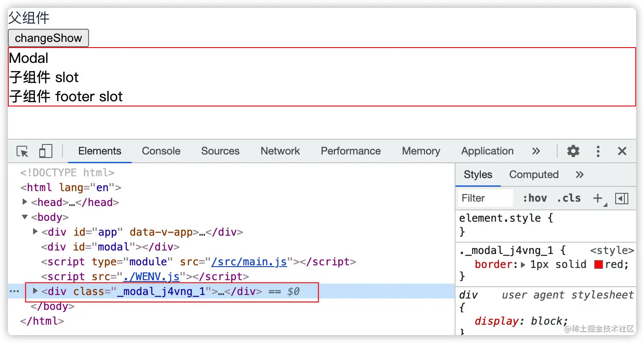The image size is (644, 343).
Task: Select the <!DOCTYPE html> line
Action: coord(67,172)
